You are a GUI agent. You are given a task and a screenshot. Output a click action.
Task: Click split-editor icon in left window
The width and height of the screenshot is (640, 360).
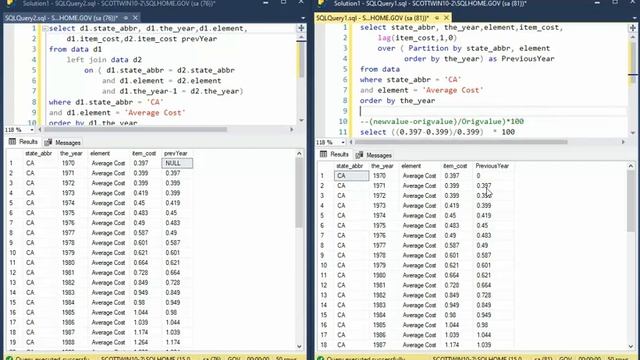click(301, 28)
